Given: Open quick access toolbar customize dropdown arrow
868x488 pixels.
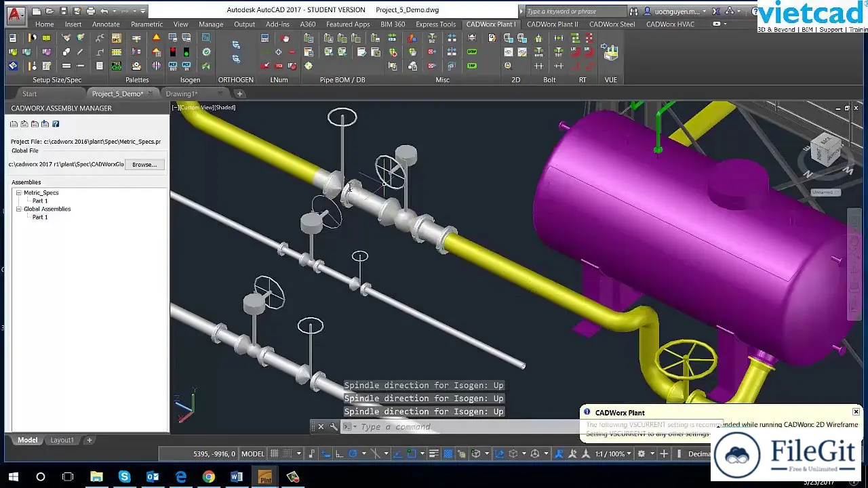Looking at the screenshot, I should [142, 11].
